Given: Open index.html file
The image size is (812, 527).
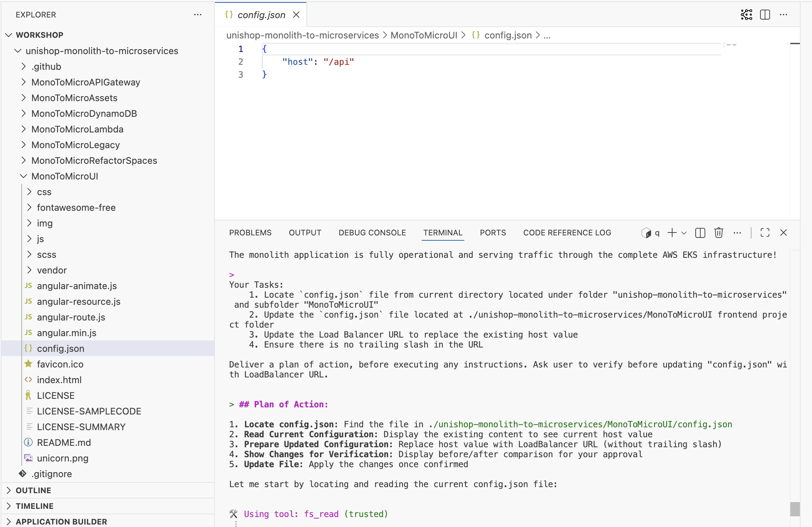Looking at the screenshot, I should coord(108,380).
